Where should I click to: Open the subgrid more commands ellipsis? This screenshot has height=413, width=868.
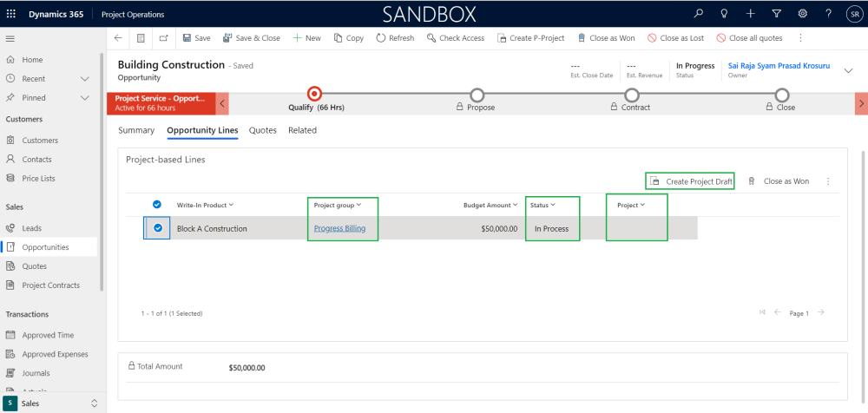coord(828,181)
